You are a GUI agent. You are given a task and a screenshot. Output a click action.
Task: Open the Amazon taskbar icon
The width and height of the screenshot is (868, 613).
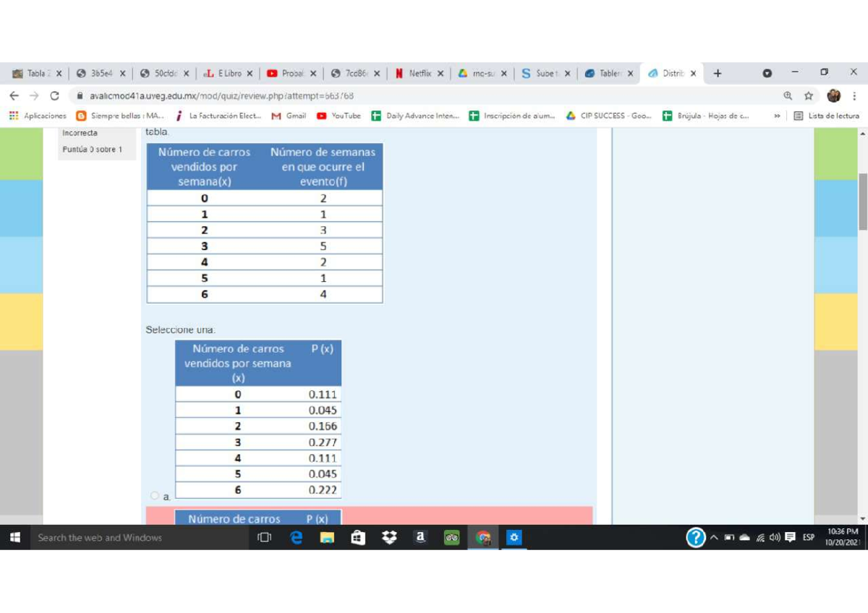[x=420, y=538]
